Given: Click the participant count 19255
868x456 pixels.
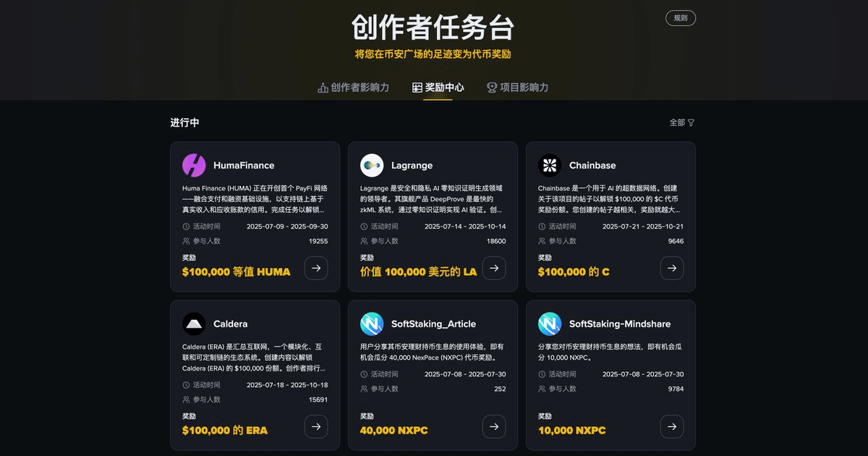Looking at the screenshot, I should coord(318,241).
